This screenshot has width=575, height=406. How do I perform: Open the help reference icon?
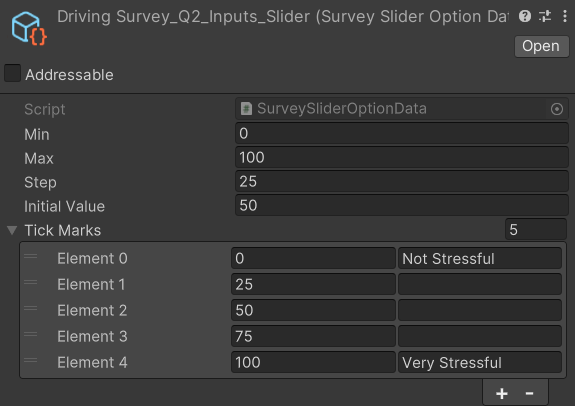coord(525,16)
